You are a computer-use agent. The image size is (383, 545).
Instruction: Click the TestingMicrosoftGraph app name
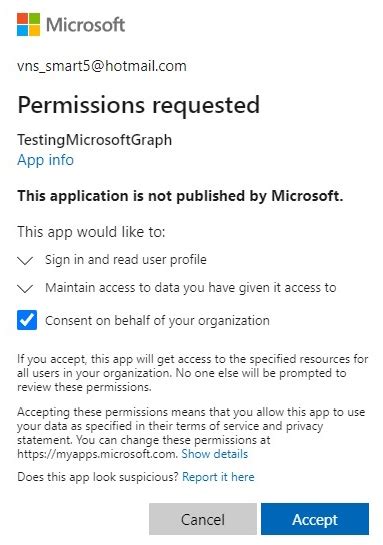click(x=95, y=140)
